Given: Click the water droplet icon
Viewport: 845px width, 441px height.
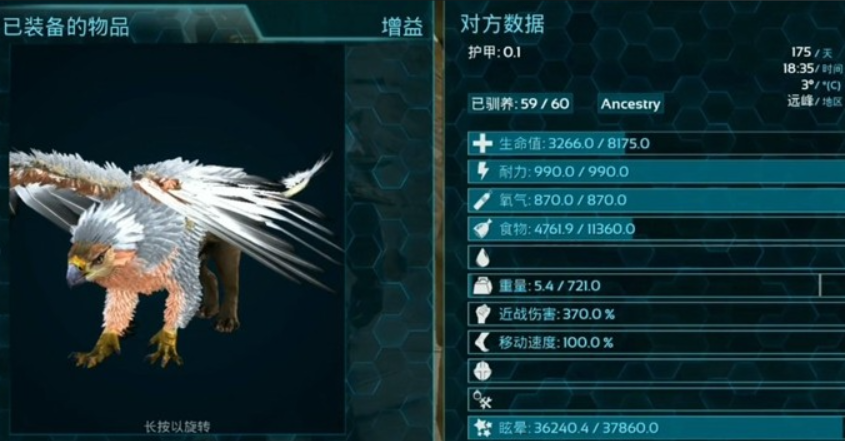Looking at the screenshot, I should (482, 258).
